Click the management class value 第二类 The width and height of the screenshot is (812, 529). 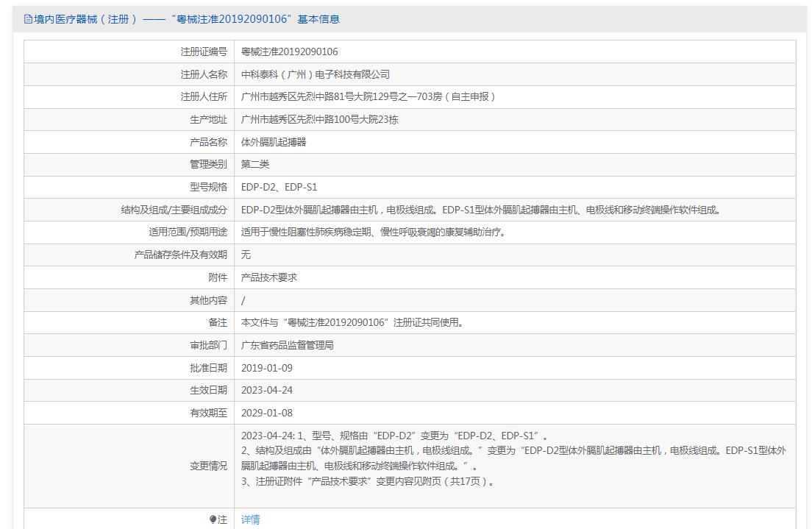(x=255, y=164)
